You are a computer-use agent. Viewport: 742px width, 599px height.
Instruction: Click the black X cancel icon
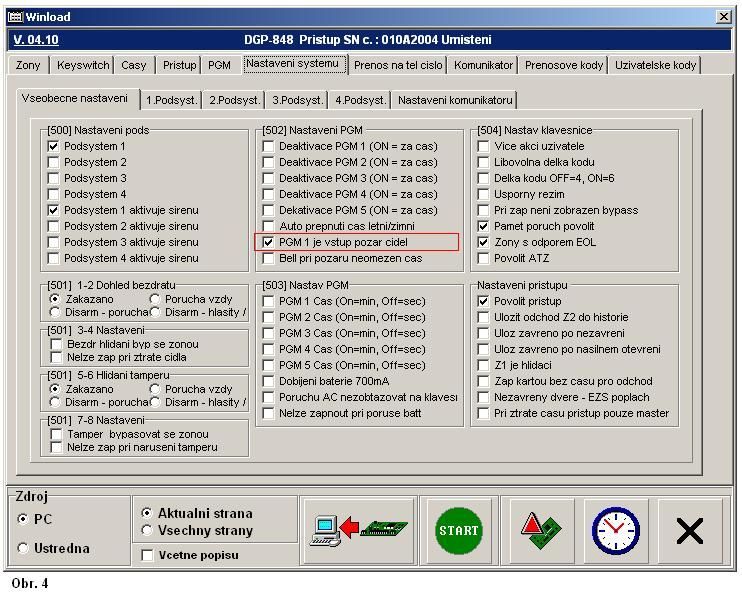(x=690, y=531)
